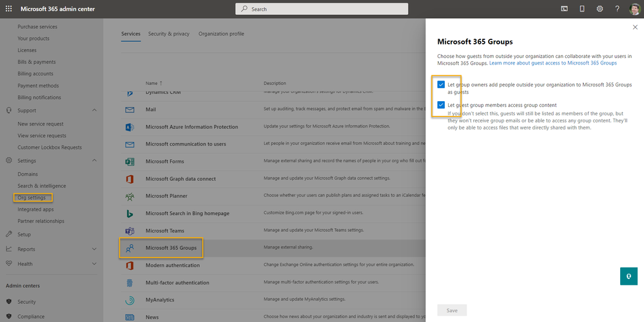Open Licenses in sidebar
Screen dimensions: 644x322
pos(26,50)
